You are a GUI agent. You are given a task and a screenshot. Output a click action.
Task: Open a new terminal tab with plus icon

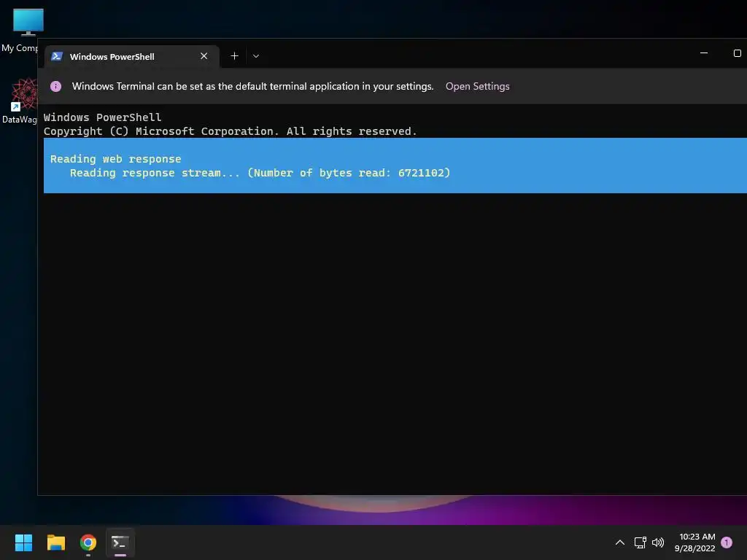(x=234, y=56)
